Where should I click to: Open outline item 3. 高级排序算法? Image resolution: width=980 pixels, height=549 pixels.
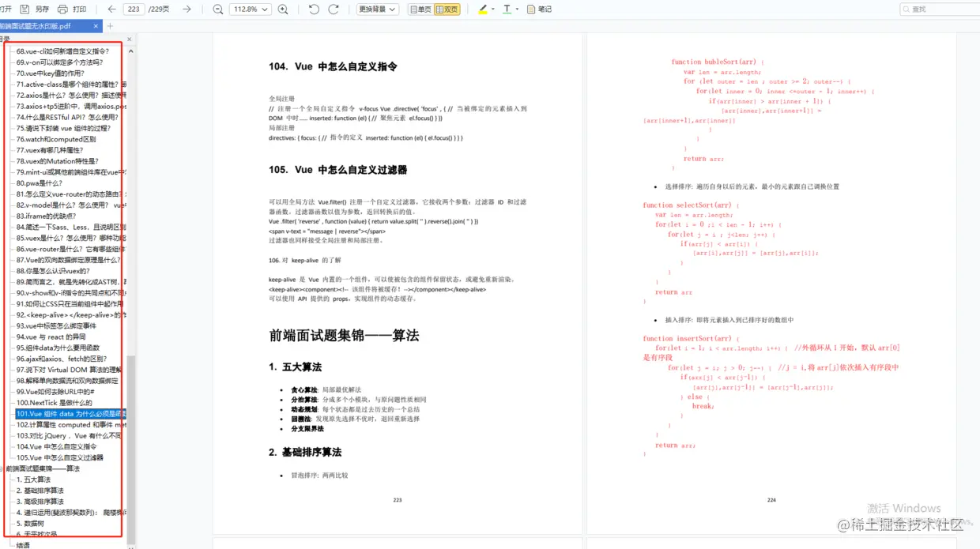[x=40, y=502]
